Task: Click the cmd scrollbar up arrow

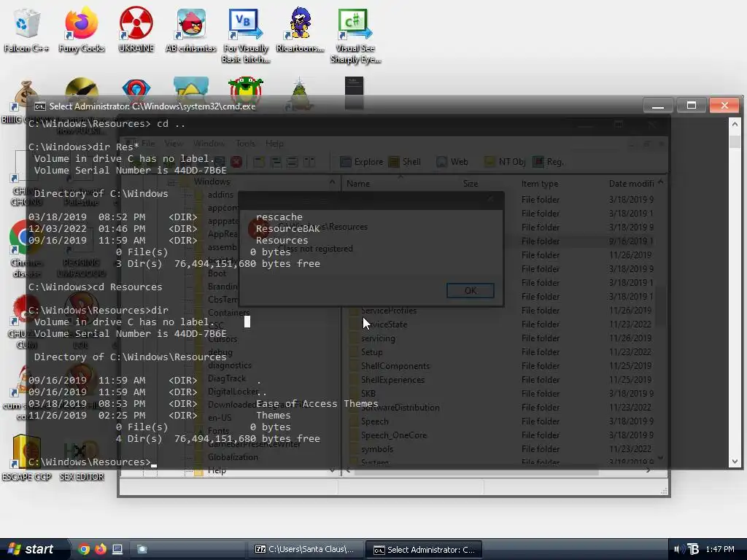Action: click(735, 124)
